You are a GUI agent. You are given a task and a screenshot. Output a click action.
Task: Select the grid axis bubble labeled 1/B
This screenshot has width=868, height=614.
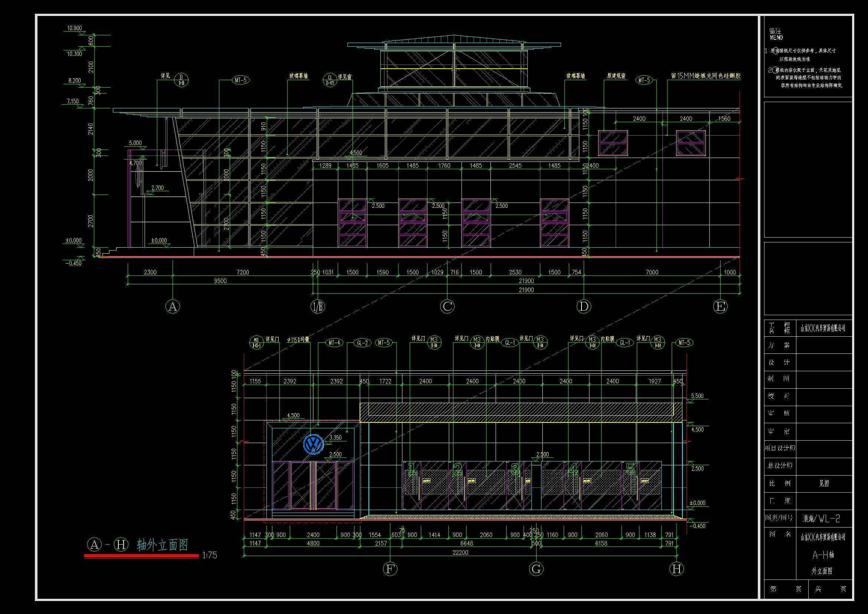(318, 306)
